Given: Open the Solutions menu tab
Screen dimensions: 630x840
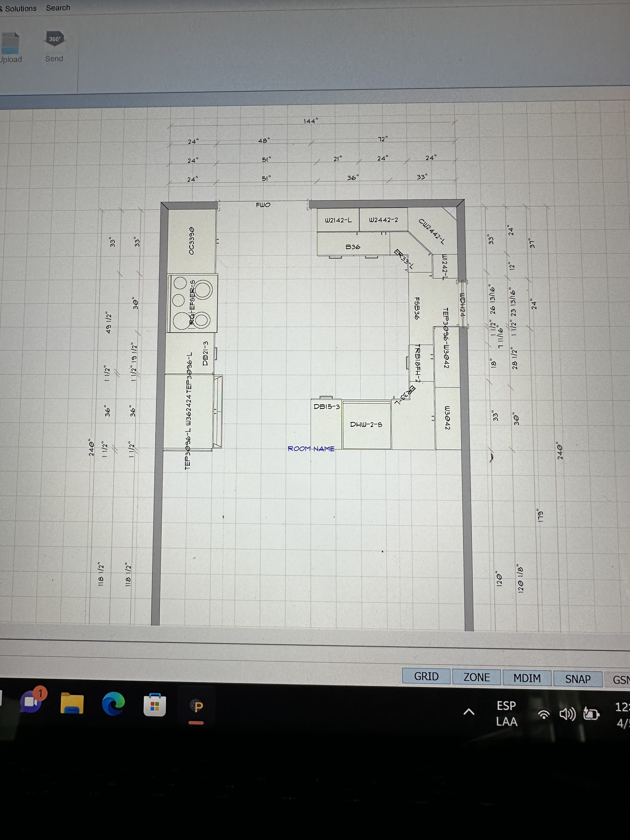Looking at the screenshot, I should click(x=20, y=8).
